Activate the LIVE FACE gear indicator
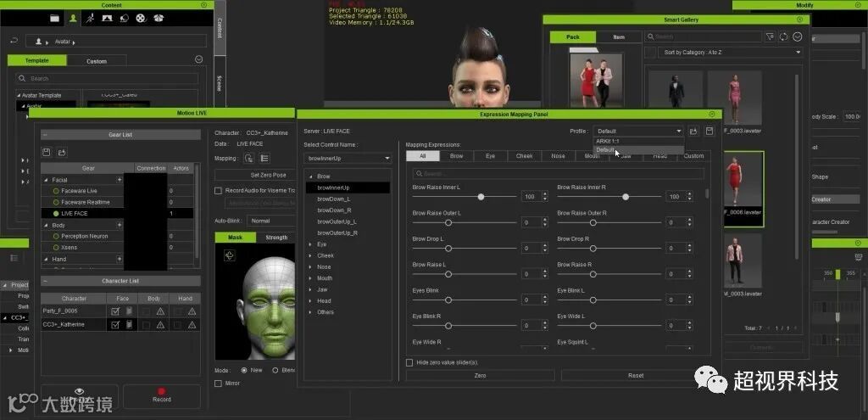Viewport: 868px width, 420px height. 56,213
